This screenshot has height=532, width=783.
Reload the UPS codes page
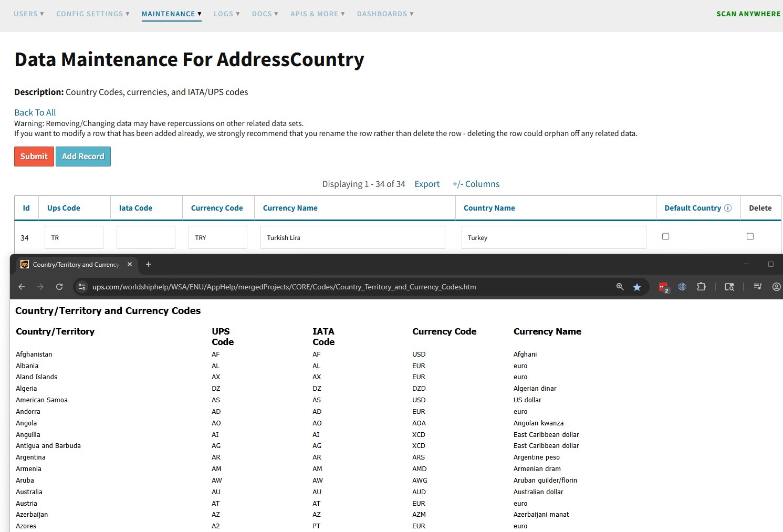[x=59, y=287]
